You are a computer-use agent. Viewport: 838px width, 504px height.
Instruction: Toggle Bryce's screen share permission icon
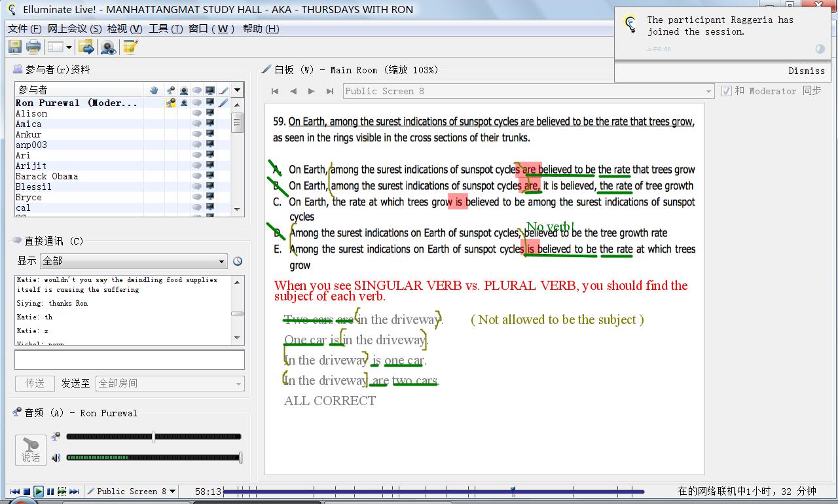[210, 197]
